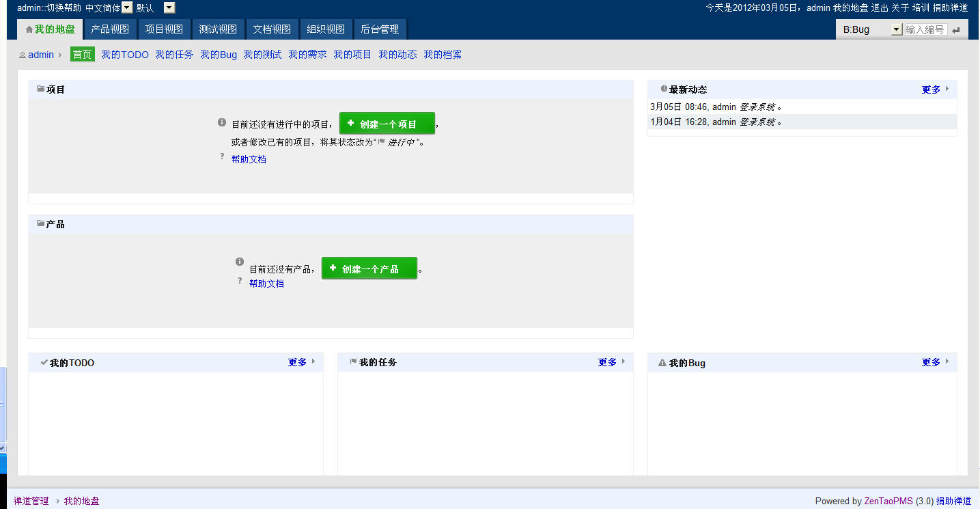This screenshot has height=509, width=980.
Task: Click the user icon beside admin breadcrumb
Action: tap(23, 55)
